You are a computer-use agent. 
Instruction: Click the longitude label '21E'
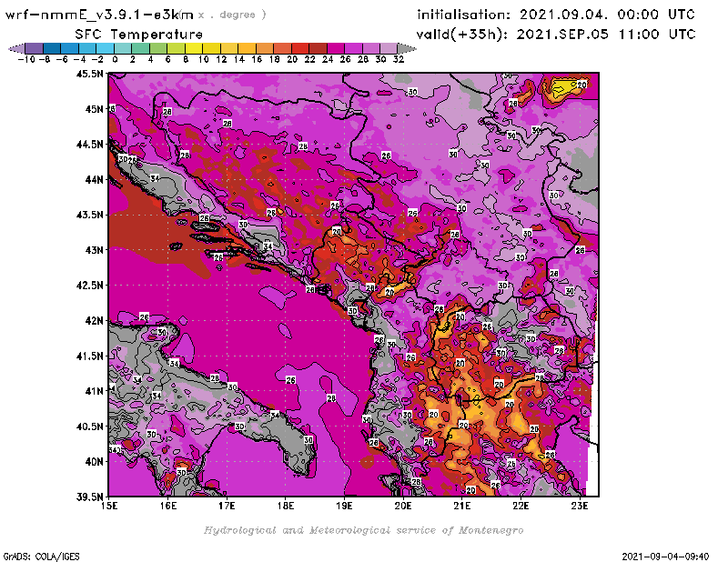pyautogui.click(x=462, y=506)
